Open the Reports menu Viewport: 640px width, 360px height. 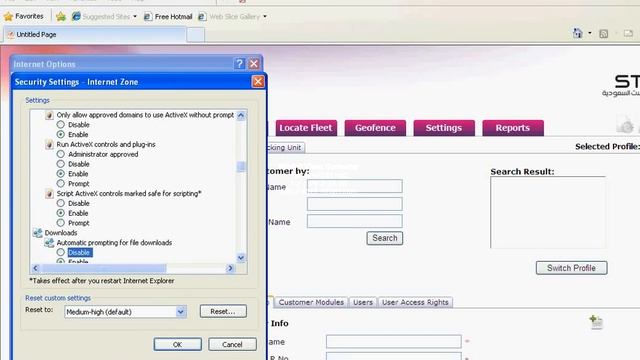click(513, 128)
